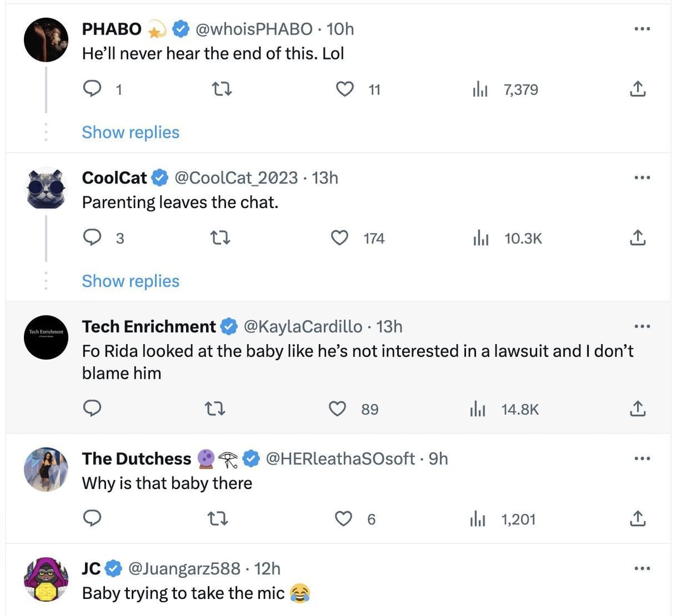Share PHABO's tweet
This screenshot has width=681, height=616.
[x=637, y=89]
